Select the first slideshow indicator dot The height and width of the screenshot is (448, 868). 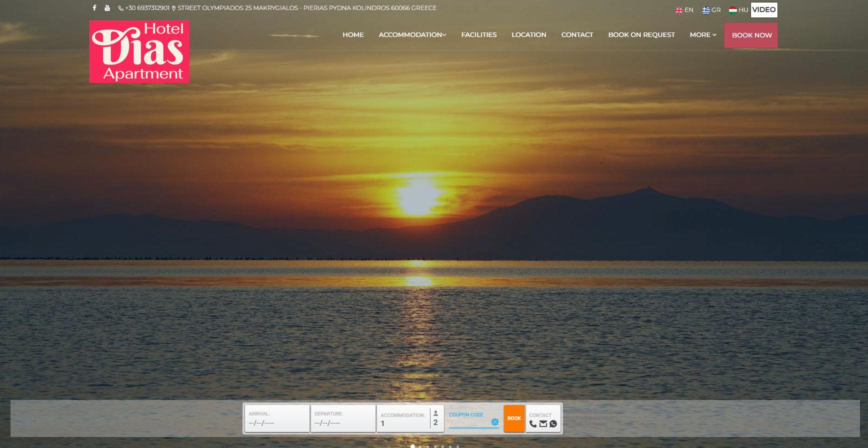(x=412, y=446)
